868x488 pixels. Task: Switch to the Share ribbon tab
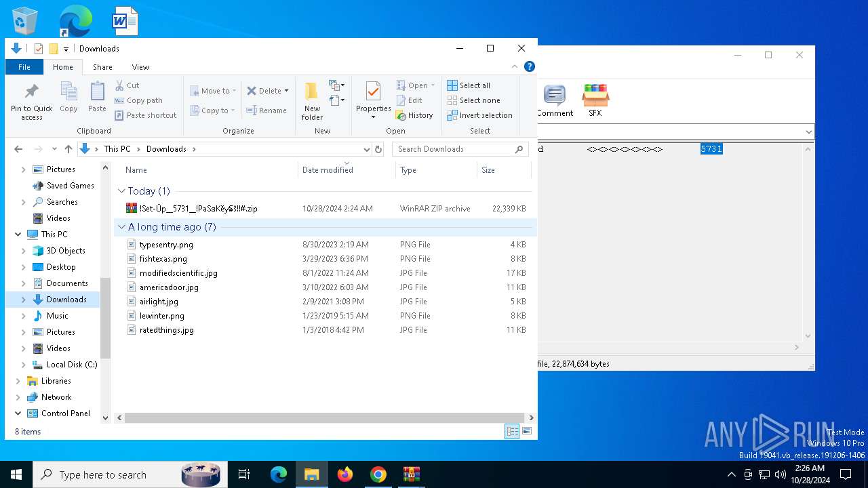[x=102, y=67]
